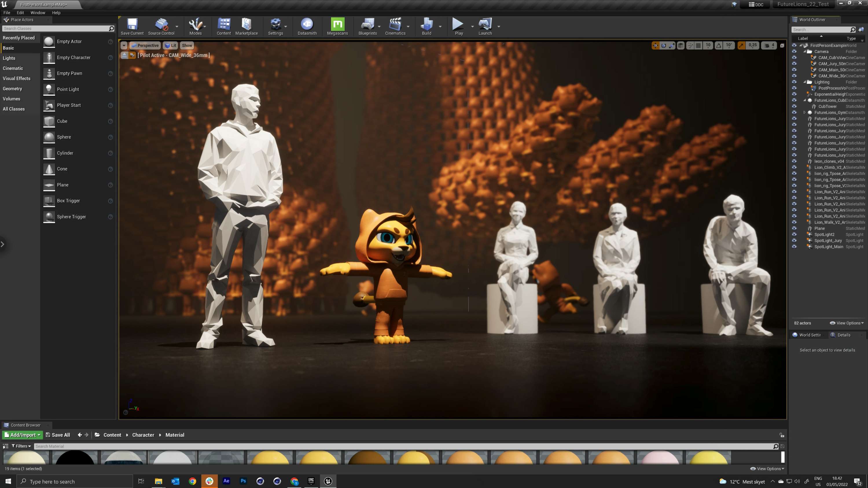Open Lit view mode dropdown

[170, 45]
